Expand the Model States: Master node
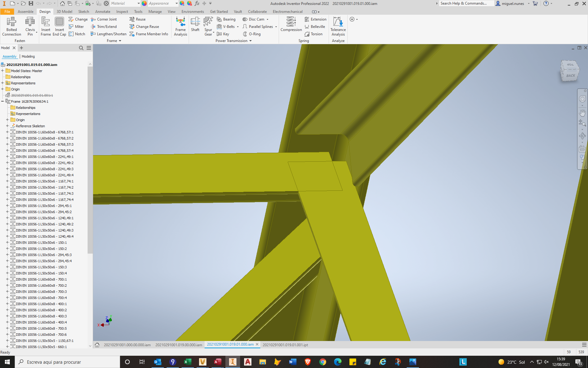The height and width of the screenshot is (368, 588). coord(3,71)
